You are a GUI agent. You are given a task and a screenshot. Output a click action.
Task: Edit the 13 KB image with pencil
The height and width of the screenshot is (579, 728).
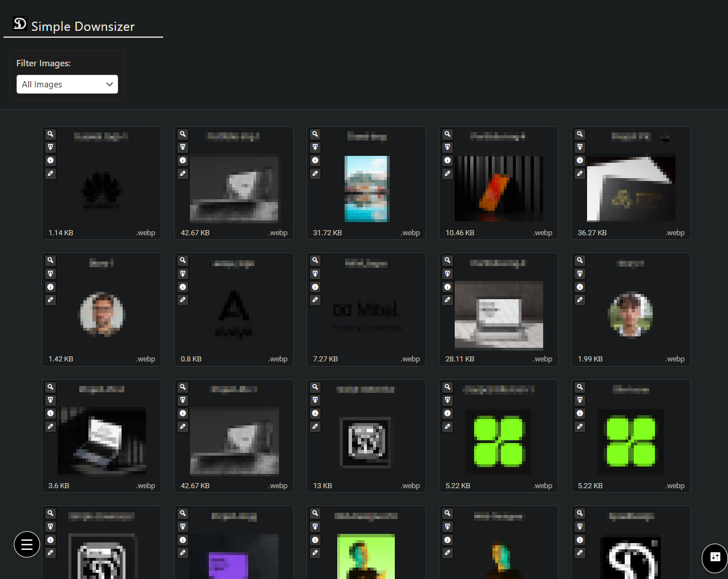pyautogui.click(x=316, y=427)
